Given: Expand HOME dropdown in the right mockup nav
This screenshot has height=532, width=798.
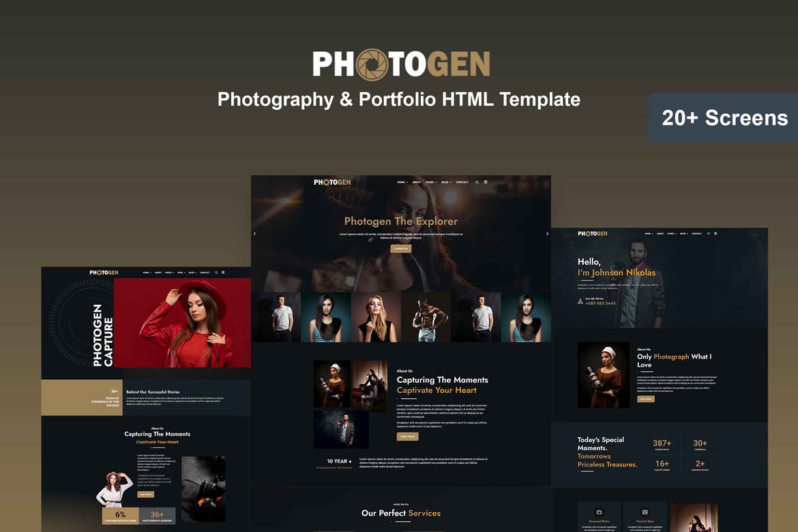Looking at the screenshot, I should click(649, 234).
